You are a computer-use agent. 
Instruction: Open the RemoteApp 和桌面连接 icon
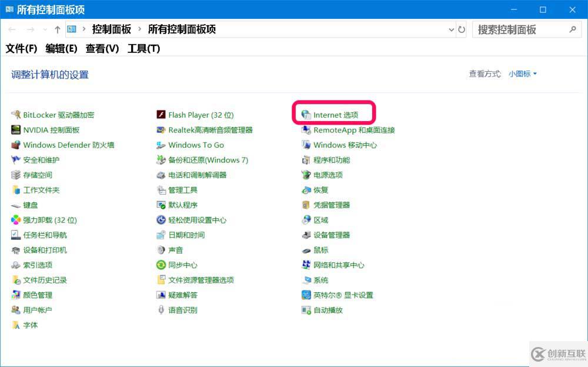[306, 130]
